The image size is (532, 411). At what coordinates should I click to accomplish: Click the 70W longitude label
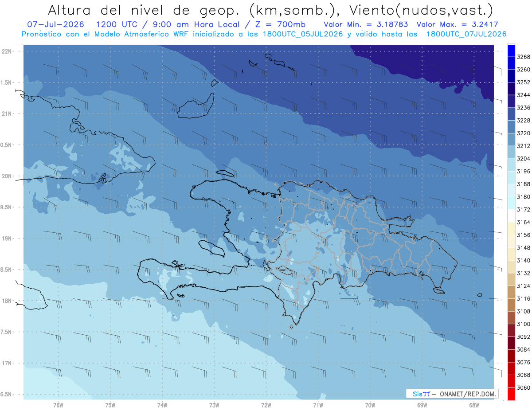coord(370,405)
